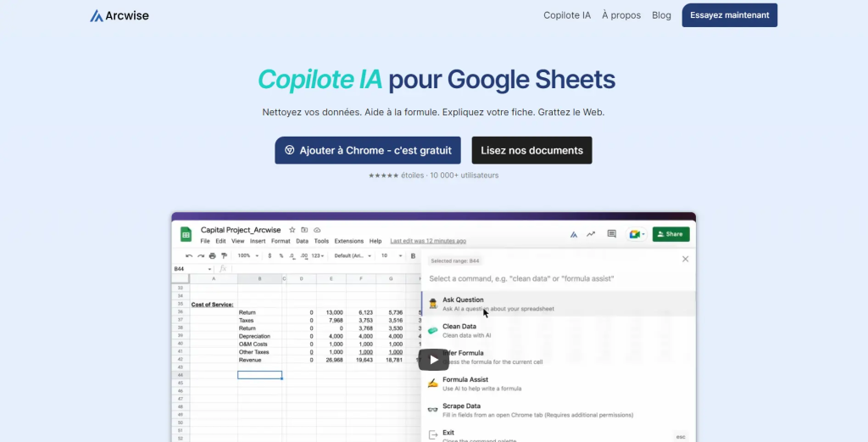Open the 123 number format dropdown
Screen dimensions: 868x442
pos(318,256)
